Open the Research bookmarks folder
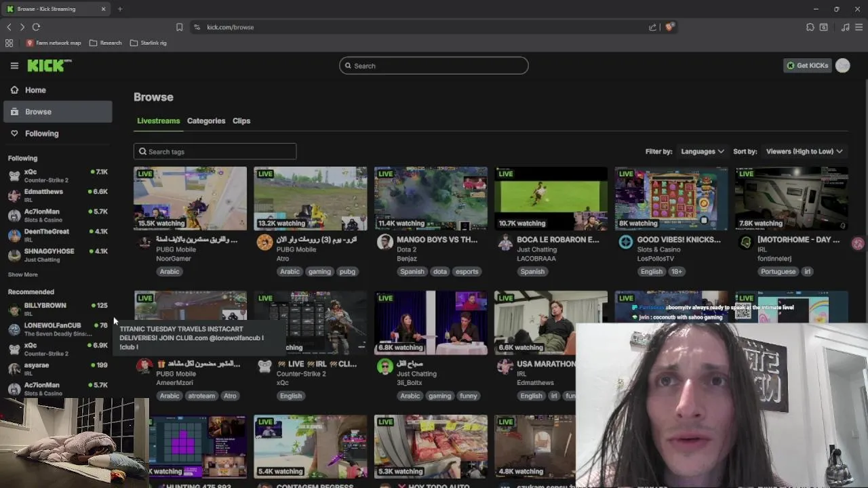868x488 pixels. (105, 43)
